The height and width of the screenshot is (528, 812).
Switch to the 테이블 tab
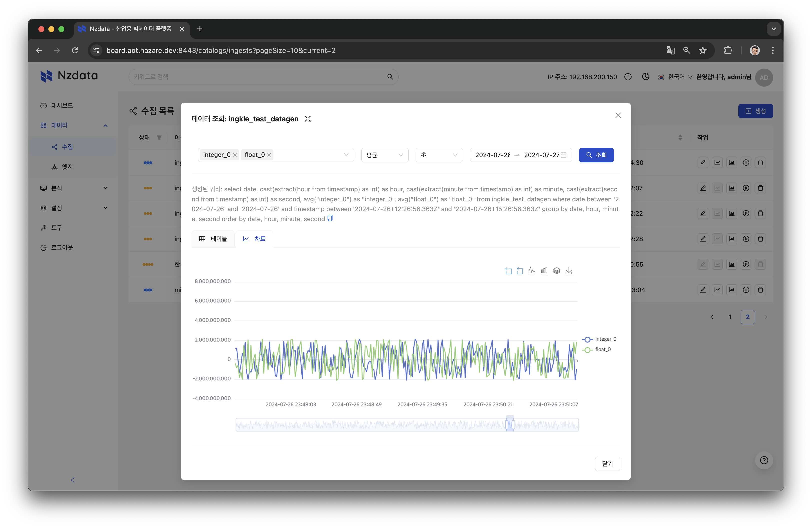point(213,239)
